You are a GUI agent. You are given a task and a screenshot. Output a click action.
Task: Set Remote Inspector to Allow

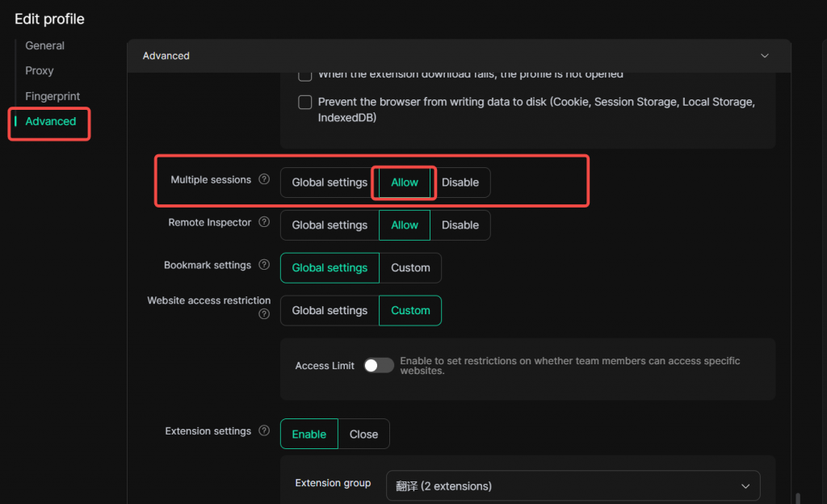point(405,225)
